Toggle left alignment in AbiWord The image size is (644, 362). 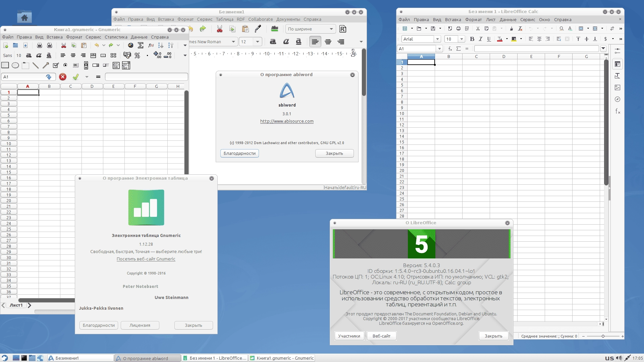[315, 42]
